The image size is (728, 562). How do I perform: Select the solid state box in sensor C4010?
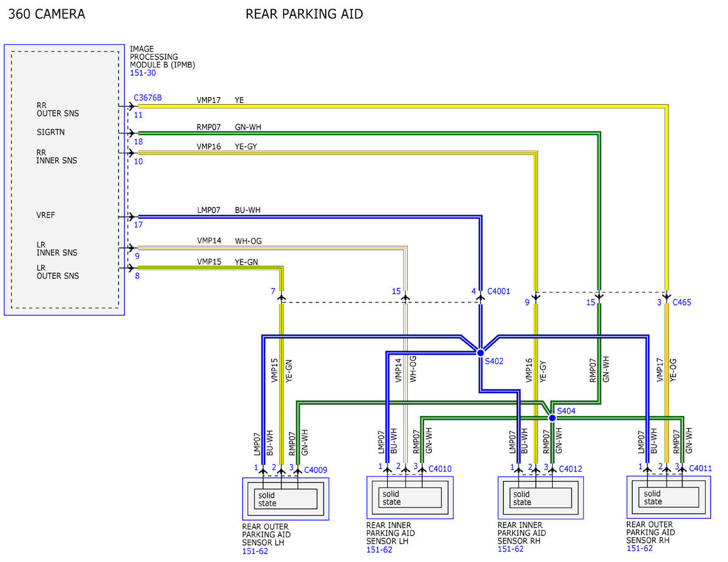[x=409, y=498]
